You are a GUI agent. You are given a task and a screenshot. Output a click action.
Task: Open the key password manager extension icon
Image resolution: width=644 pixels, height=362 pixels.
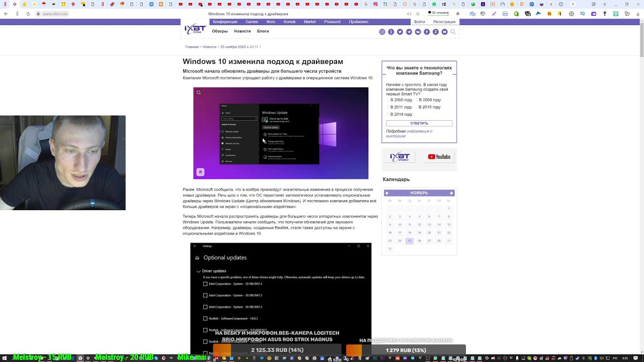tap(604, 14)
